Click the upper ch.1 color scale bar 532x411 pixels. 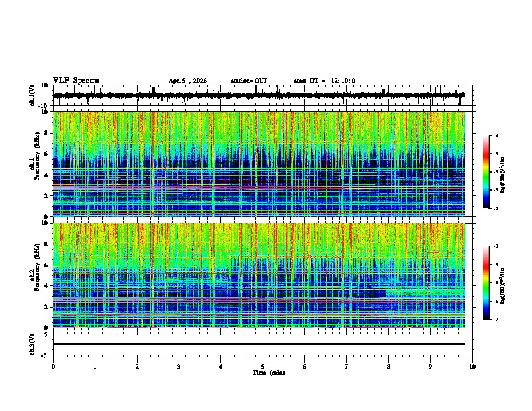click(x=486, y=172)
